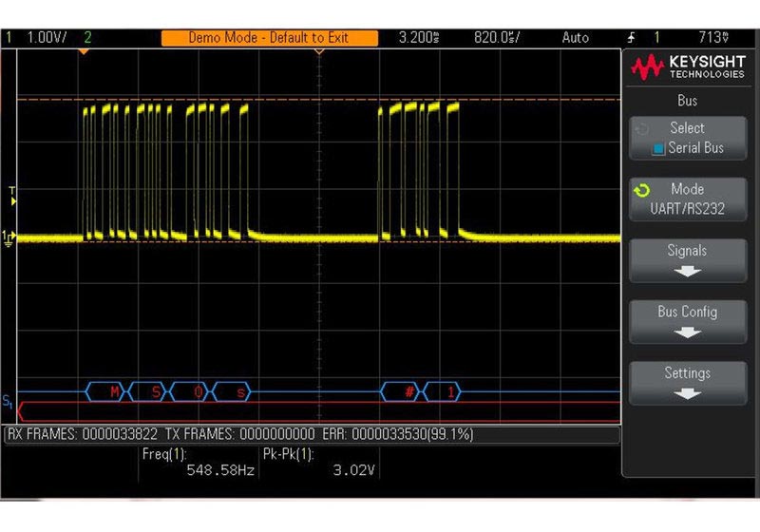The height and width of the screenshot is (532, 760).
Task: Expand the Bus Config submenu
Action: [688, 322]
